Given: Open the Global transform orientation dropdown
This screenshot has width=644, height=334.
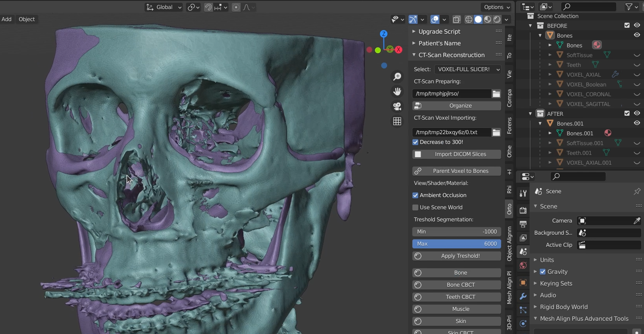Looking at the screenshot, I should click(x=164, y=7).
